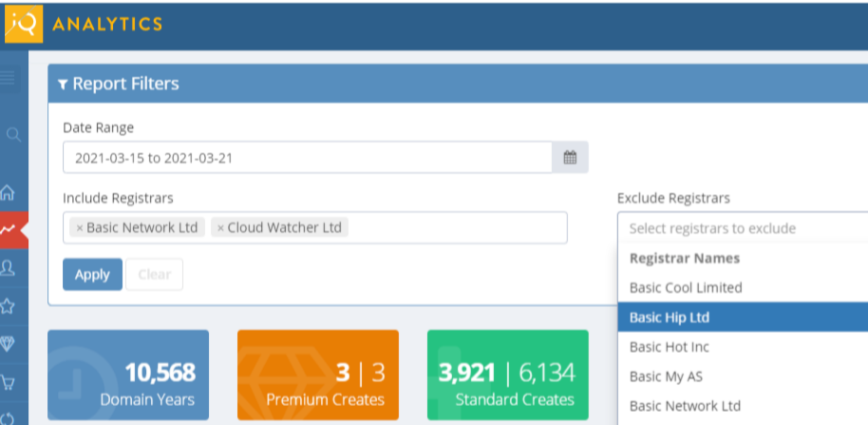
Task: Click the Report Filters panel header
Action: (x=458, y=84)
